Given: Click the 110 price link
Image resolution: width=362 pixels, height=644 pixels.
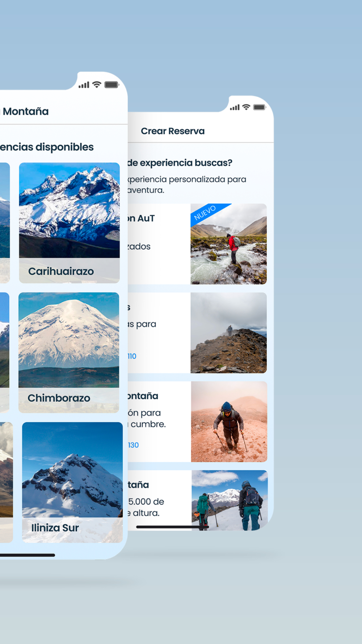Looking at the screenshot, I should tap(132, 356).
